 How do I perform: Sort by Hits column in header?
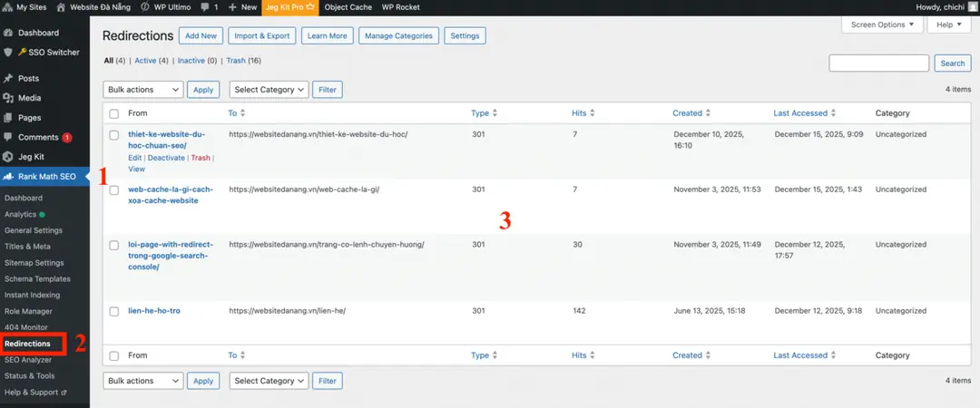pos(583,113)
